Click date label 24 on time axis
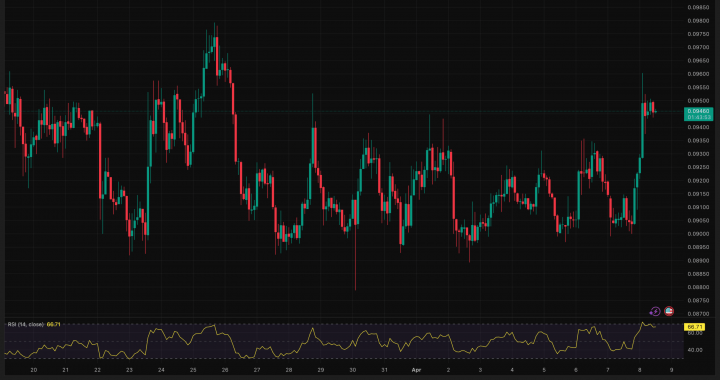This screenshot has width=720, height=380. [x=161, y=370]
